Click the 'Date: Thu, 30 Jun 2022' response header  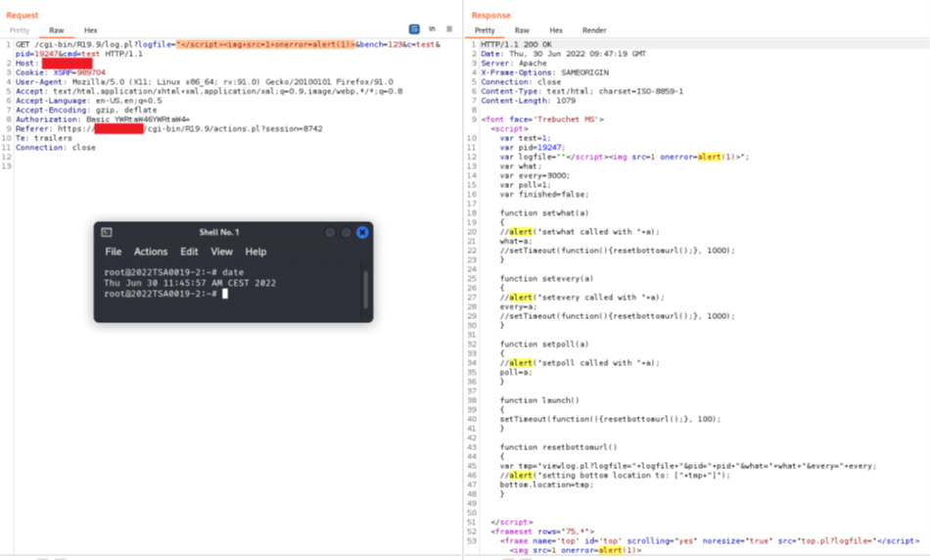564,54
